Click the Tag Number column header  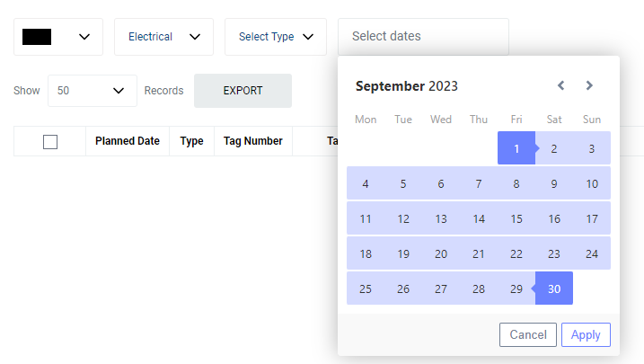click(x=253, y=141)
